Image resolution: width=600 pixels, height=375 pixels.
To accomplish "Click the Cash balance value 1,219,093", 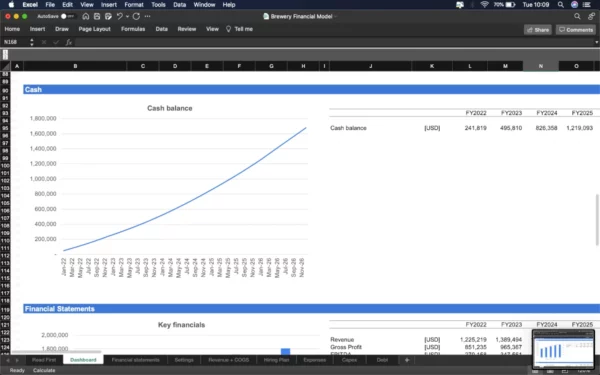I will [579, 128].
